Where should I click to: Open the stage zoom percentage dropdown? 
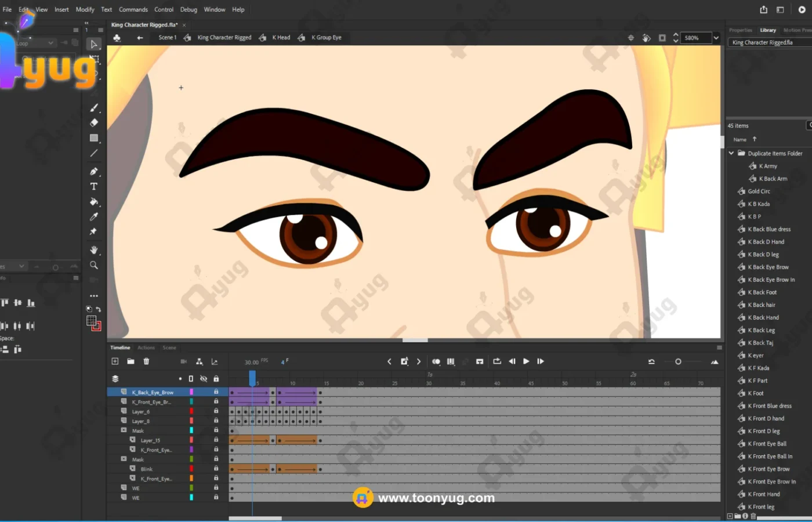716,38
